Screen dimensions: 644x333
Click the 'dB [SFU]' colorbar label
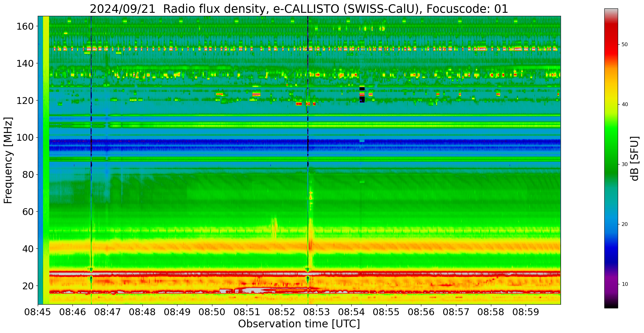pos(635,158)
